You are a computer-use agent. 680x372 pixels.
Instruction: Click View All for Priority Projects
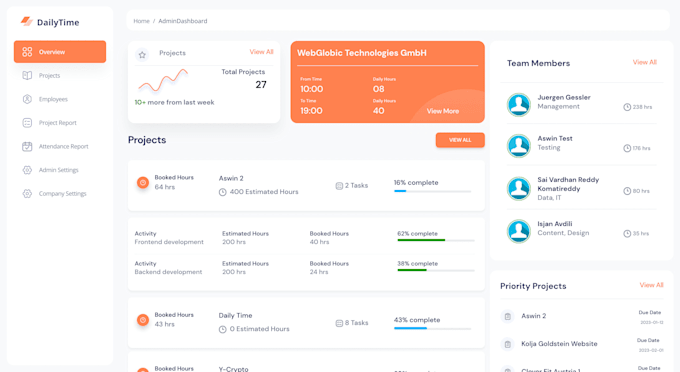click(x=651, y=285)
